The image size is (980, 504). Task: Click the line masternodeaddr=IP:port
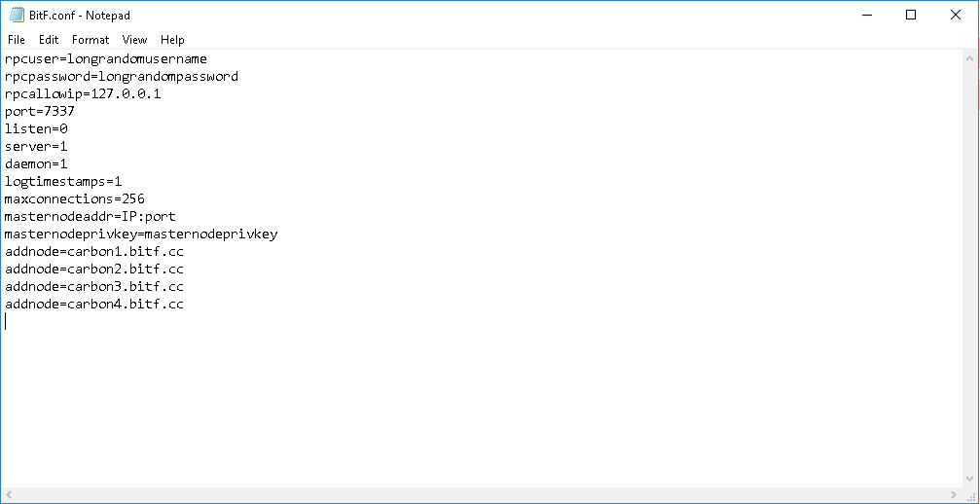point(90,217)
